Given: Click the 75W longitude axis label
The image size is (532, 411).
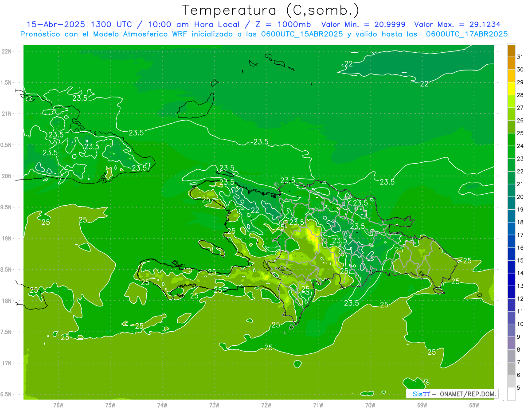Looking at the screenshot, I should (110, 405).
